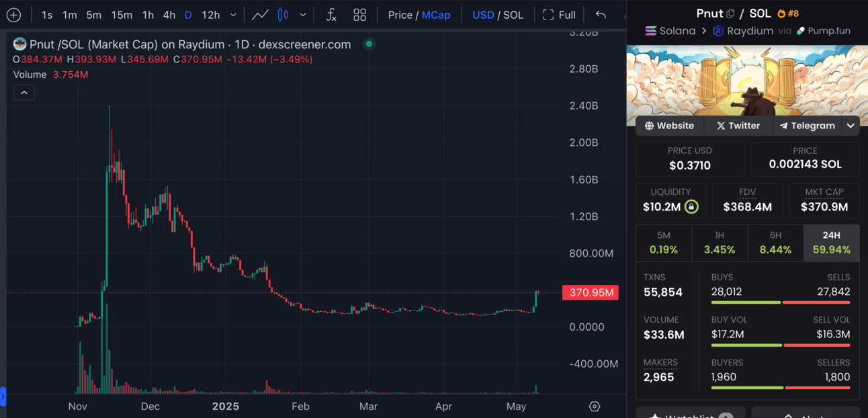This screenshot has width=868, height=418.
Task: Open the fx indicators menu
Action: tap(331, 15)
